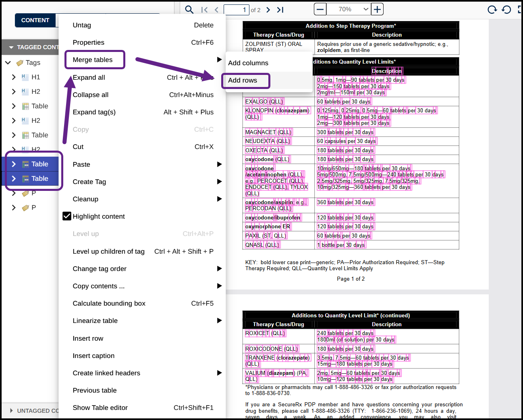Expand the first H2 tag node

14,92
